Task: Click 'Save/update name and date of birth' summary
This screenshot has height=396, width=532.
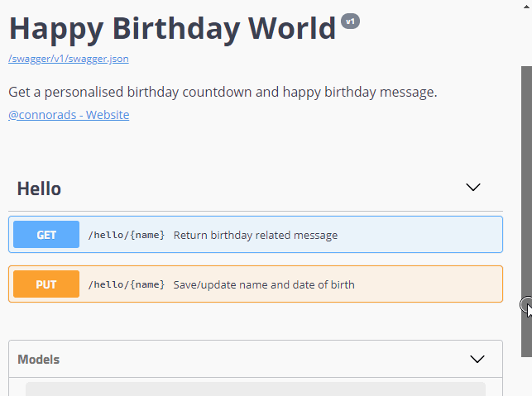Action: [263, 284]
